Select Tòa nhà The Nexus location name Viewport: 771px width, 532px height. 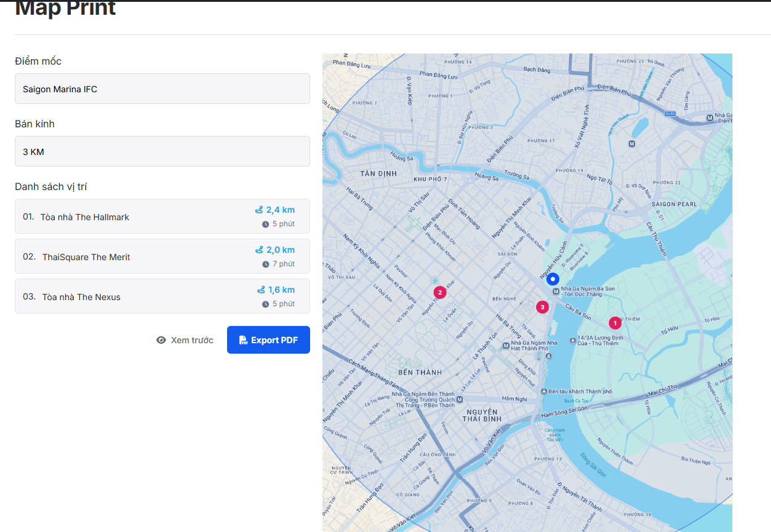pos(81,297)
